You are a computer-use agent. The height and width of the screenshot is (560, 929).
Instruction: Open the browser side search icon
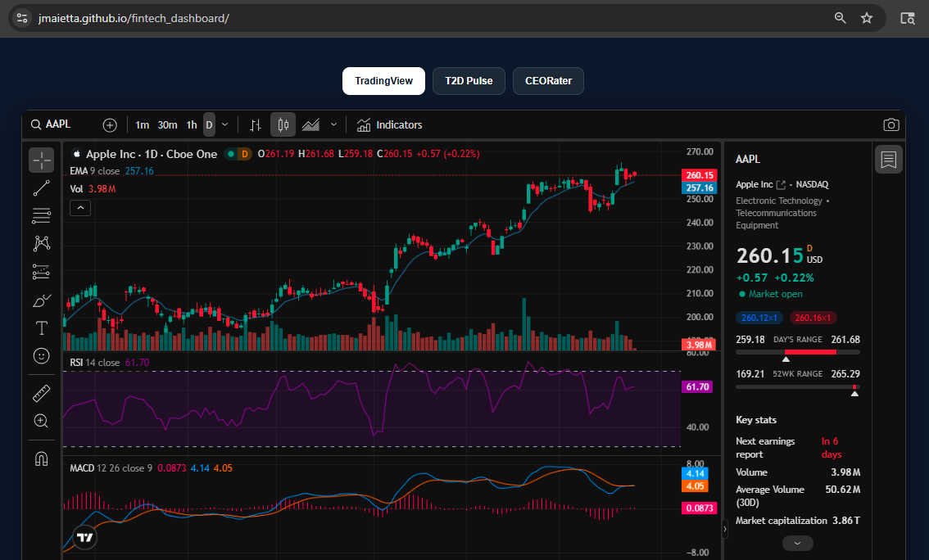point(908,18)
